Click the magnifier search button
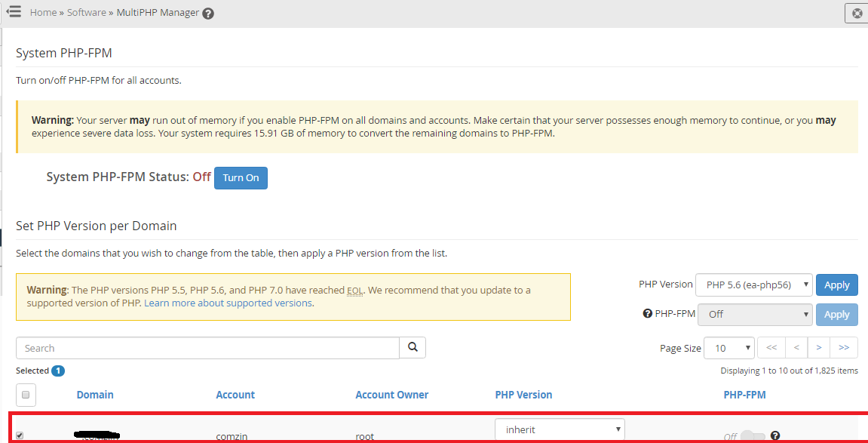This screenshot has height=443, width=868. [413, 347]
